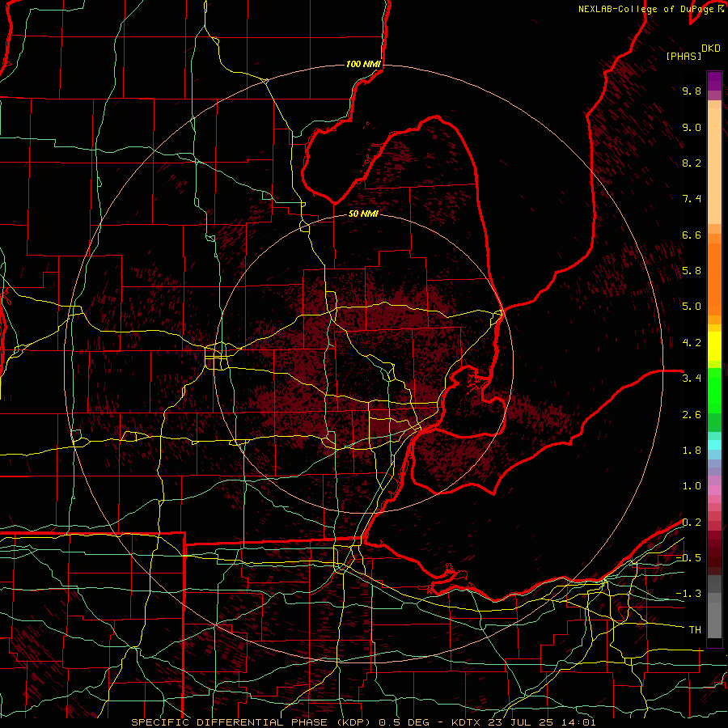Pick the purple top color bar segment
This screenshot has height=728, width=728.
pos(714,81)
